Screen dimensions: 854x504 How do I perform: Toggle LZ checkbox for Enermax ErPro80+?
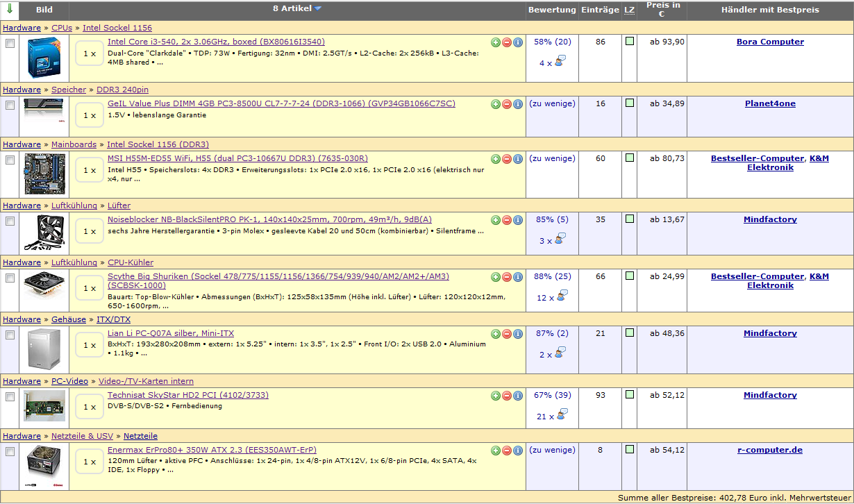[x=630, y=449]
